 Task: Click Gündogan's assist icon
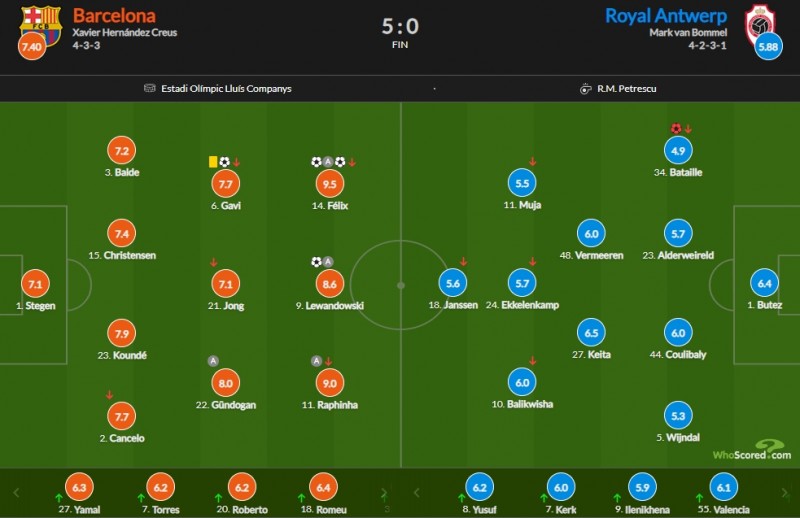click(x=212, y=360)
